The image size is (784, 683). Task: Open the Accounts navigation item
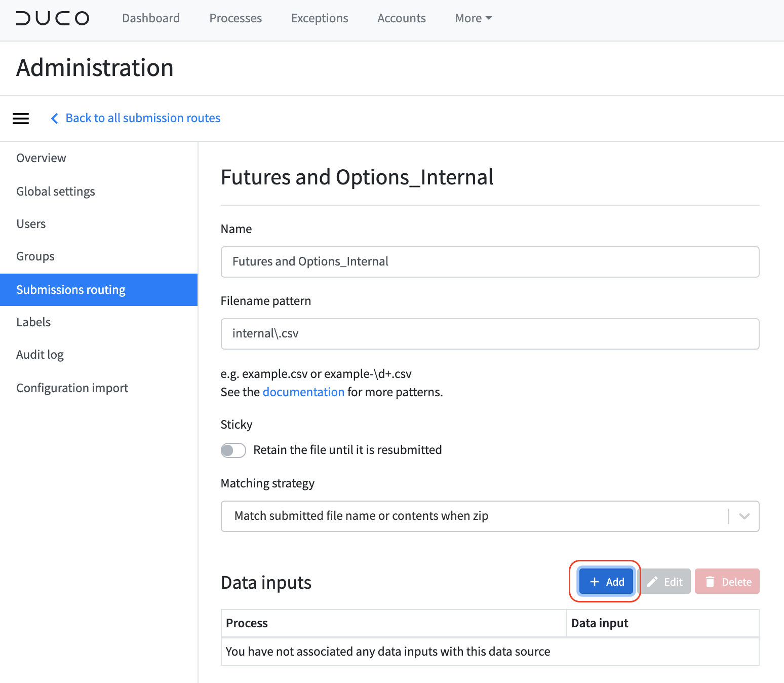pos(402,18)
